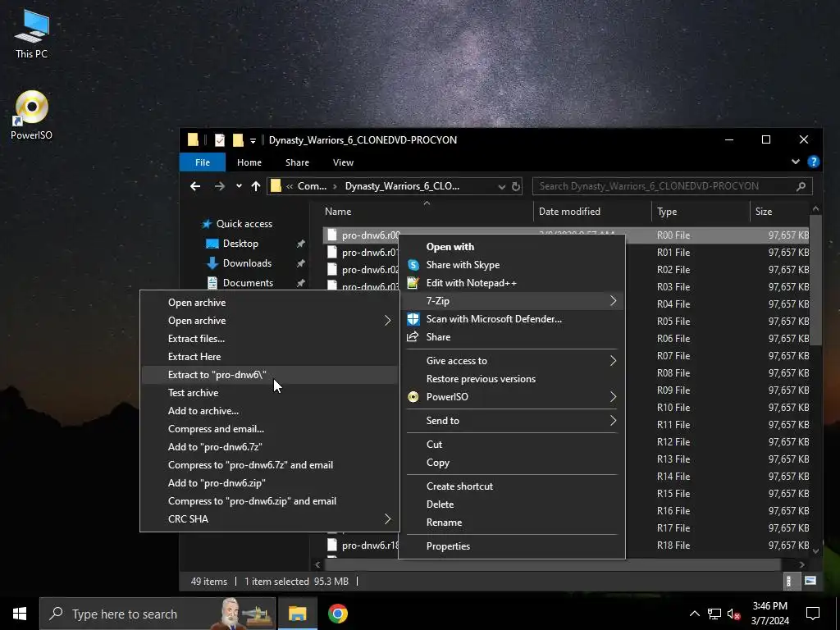Viewport: 840px width, 630px height.
Task: Click the search magnifier icon in Explorer
Action: point(801,186)
